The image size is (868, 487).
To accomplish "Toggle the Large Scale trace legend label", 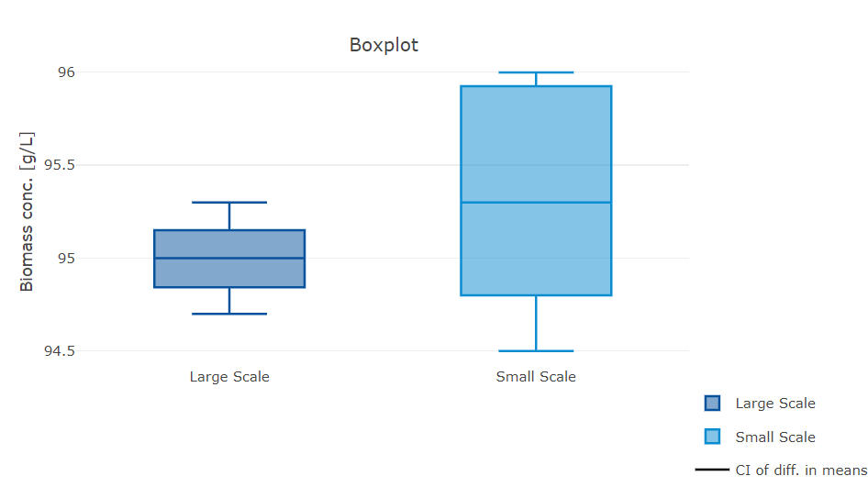I will [x=774, y=404].
